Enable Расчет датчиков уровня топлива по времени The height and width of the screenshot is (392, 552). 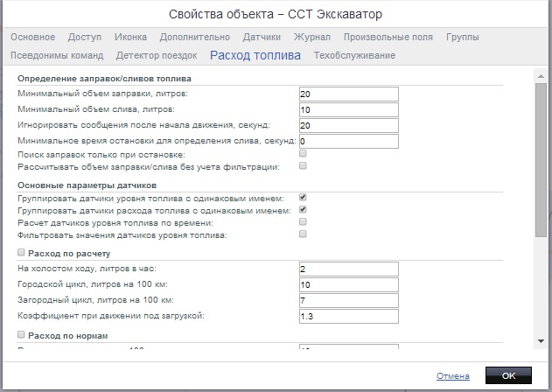click(303, 222)
